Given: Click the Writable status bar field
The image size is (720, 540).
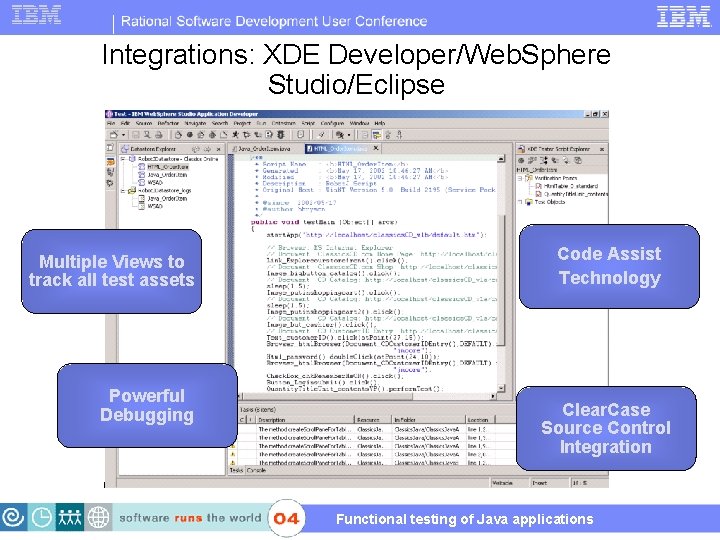Looking at the screenshot, I should (509, 483).
